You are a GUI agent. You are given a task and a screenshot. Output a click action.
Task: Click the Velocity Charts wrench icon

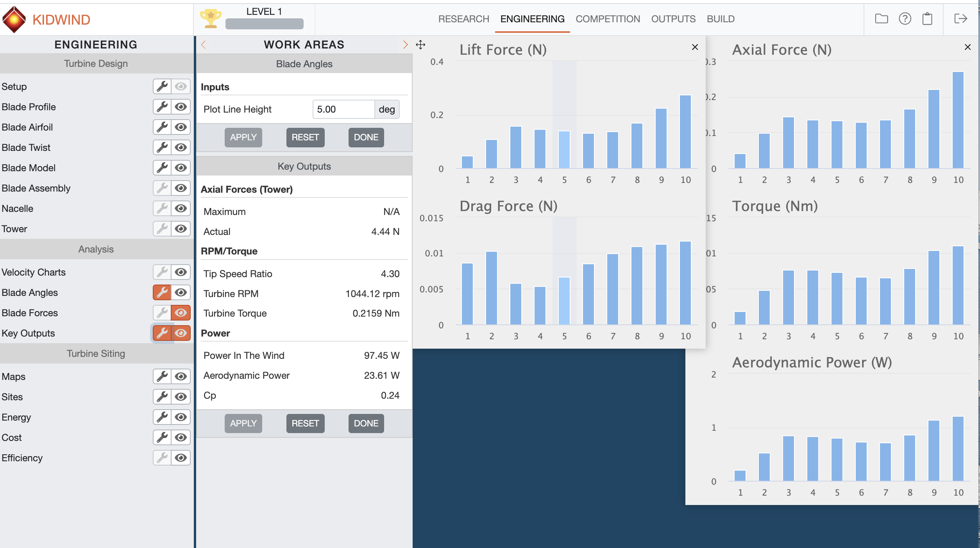point(162,272)
